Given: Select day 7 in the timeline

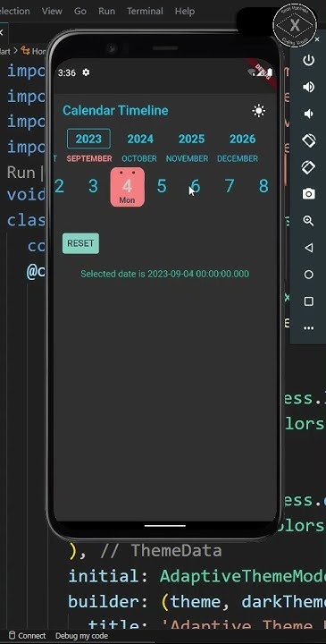Looking at the screenshot, I should click(230, 186).
